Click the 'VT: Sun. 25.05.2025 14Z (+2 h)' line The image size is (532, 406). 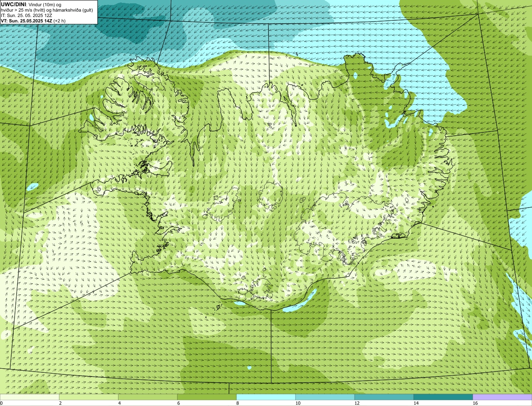[x=33, y=21]
